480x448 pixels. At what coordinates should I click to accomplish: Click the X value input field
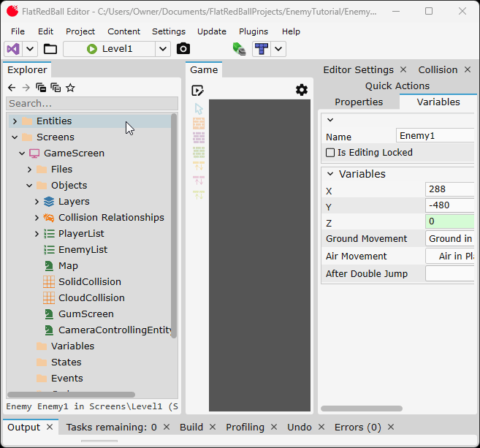pos(450,189)
